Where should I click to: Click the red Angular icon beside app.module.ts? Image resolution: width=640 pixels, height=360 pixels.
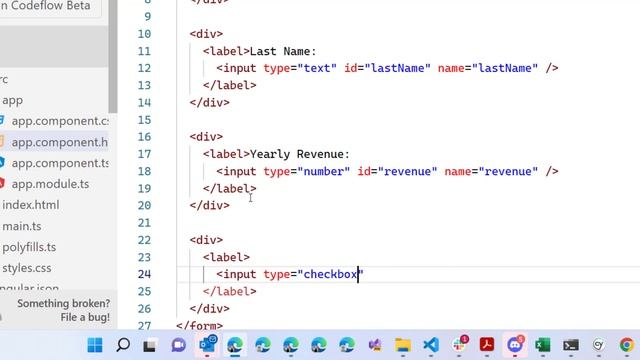tap(2, 184)
